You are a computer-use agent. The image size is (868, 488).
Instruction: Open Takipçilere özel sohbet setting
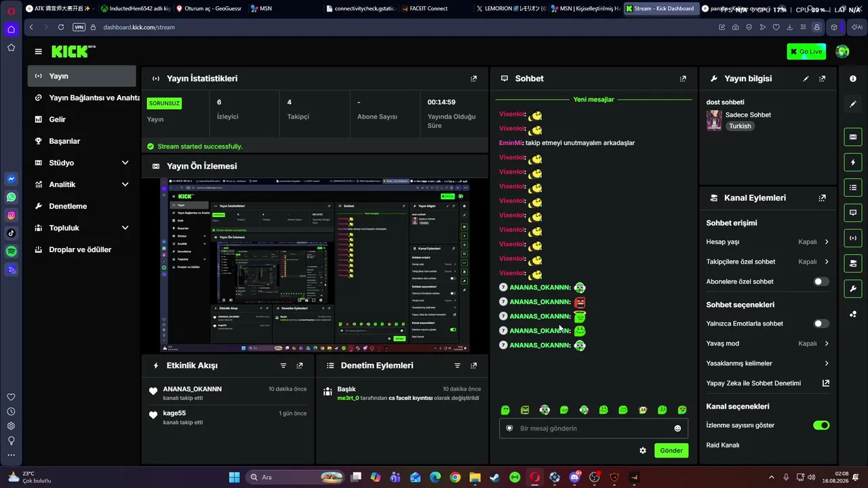(x=768, y=262)
